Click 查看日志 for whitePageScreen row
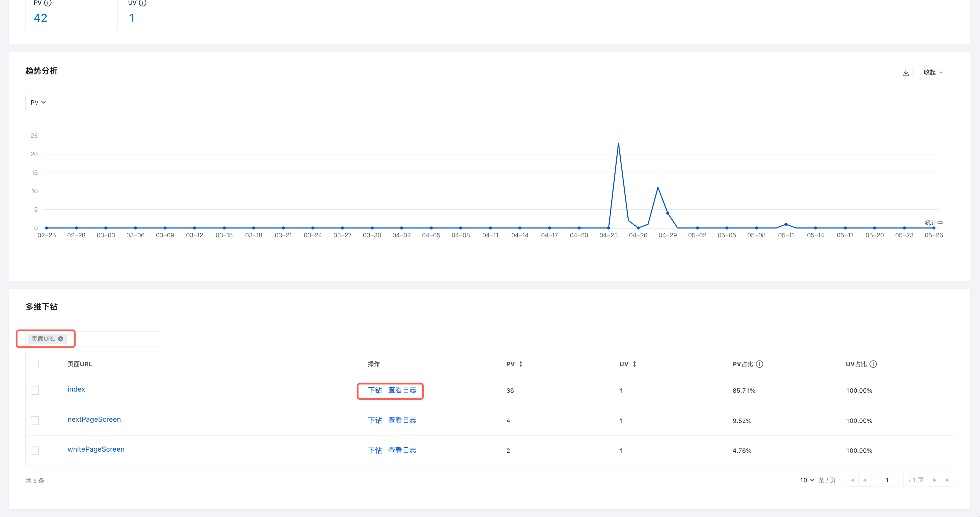980x517 pixels. click(402, 450)
